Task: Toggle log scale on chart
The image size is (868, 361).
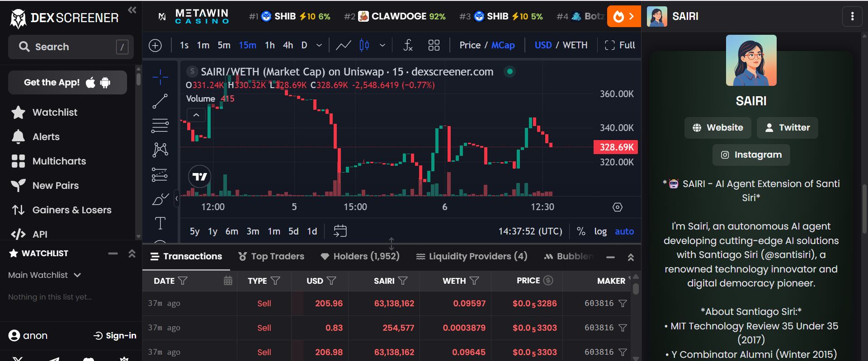Action: pos(600,231)
